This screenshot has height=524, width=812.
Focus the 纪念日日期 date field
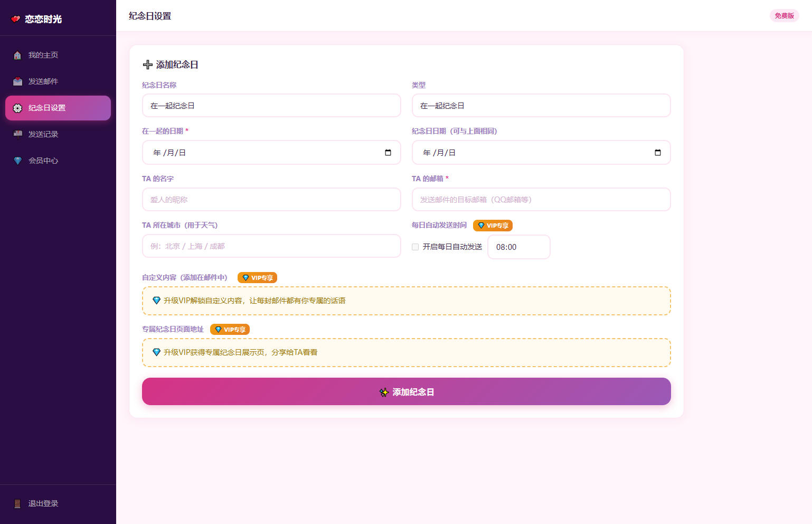(x=541, y=153)
